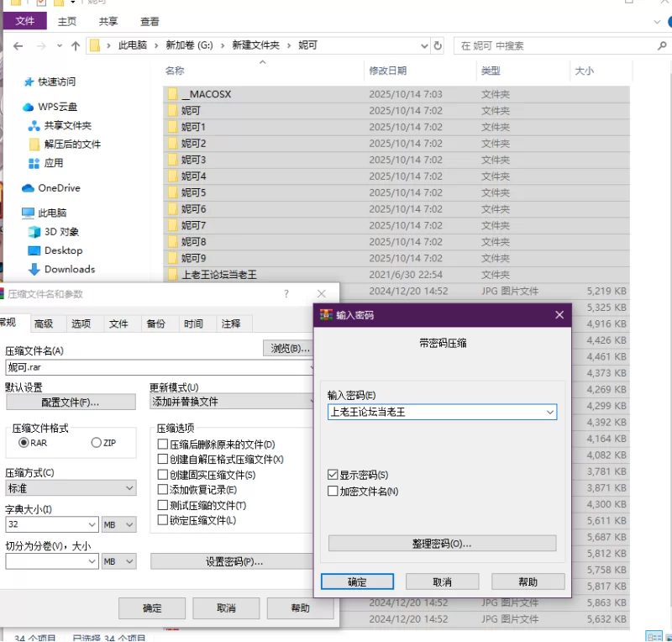Screen dimensions: 672x642
Task: Open the __MACOSX folder icon
Action: 172,94
